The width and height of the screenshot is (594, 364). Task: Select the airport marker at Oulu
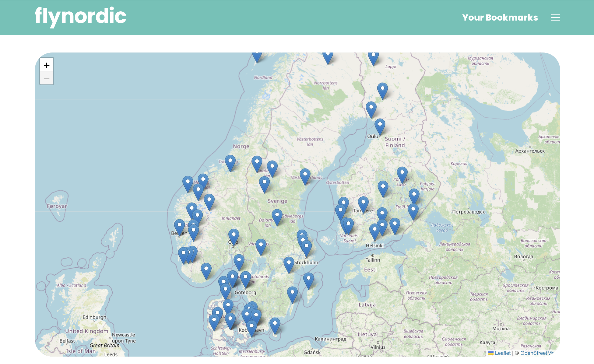(x=380, y=126)
